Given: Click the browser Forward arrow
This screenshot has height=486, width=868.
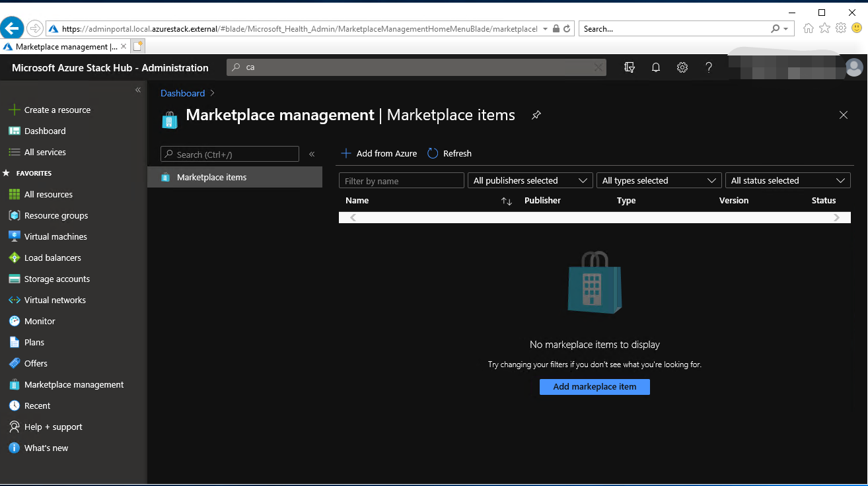Looking at the screenshot, I should (x=35, y=28).
